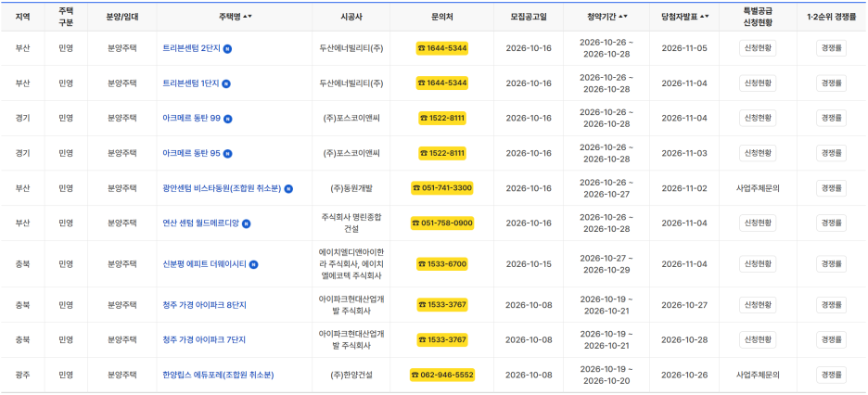The width and height of the screenshot is (868, 395).
Task: Call 1522-8111 for 아크메르 동탄 95
Action: tap(442, 153)
